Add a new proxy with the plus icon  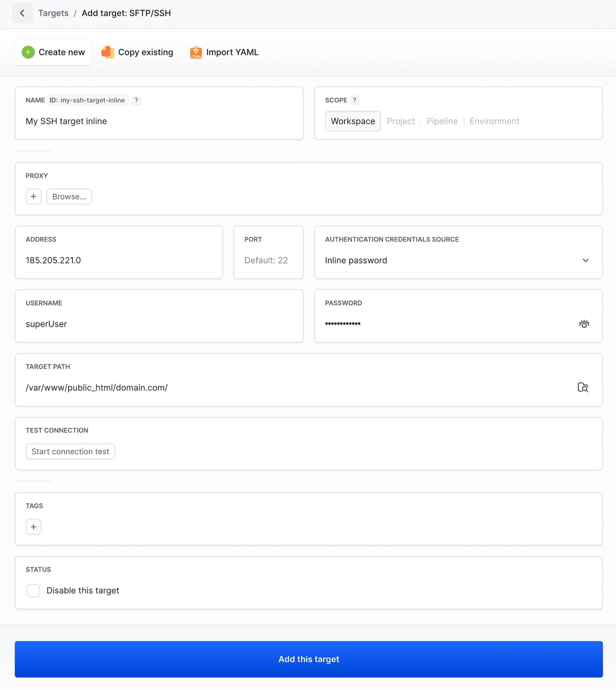(x=33, y=197)
